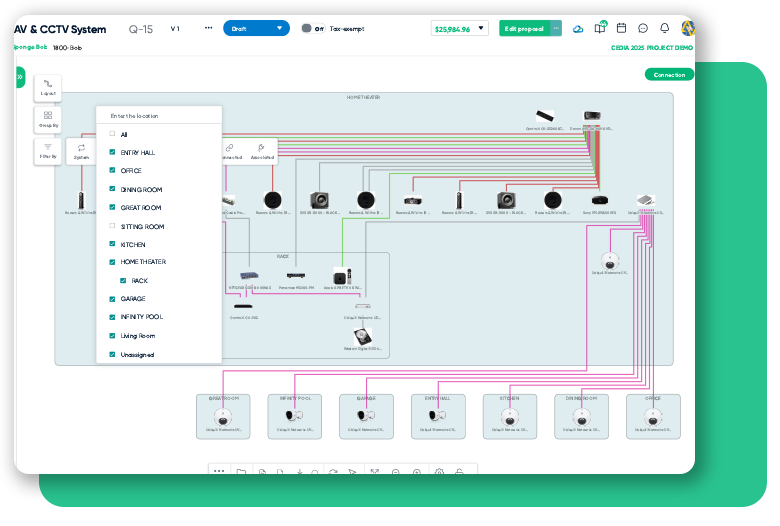Open the Filter By options
The height and width of the screenshot is (526, 780).
[x=48, y=151]
